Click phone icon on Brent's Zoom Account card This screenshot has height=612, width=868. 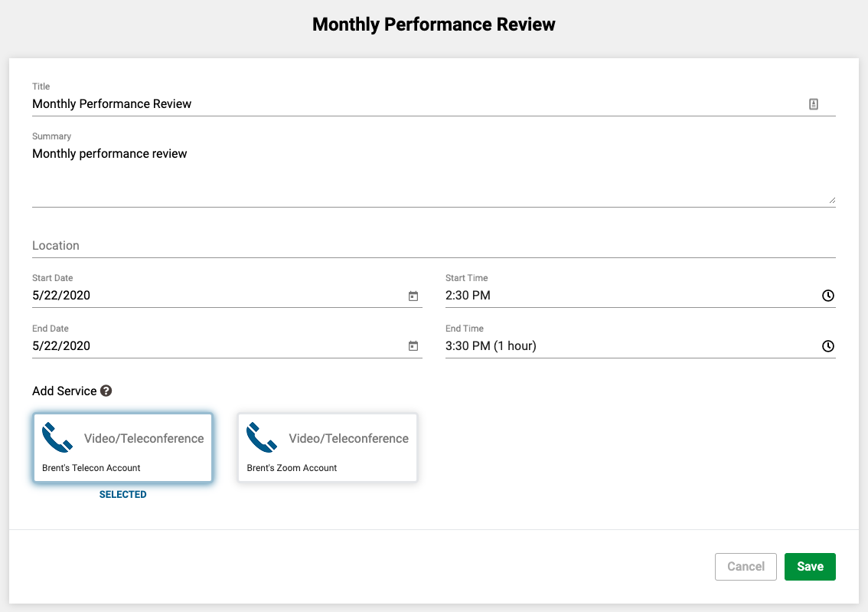pos(262,437)
